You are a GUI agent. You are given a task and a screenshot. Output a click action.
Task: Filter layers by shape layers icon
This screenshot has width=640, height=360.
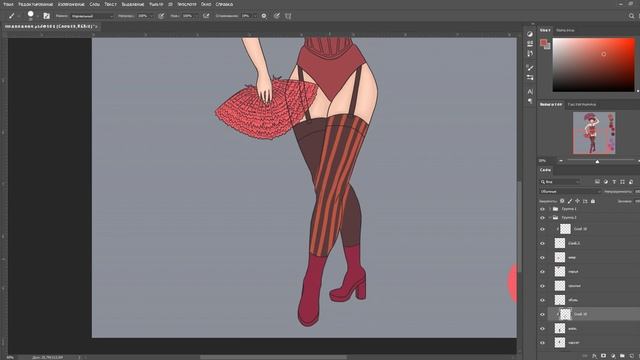pos(622,182)
